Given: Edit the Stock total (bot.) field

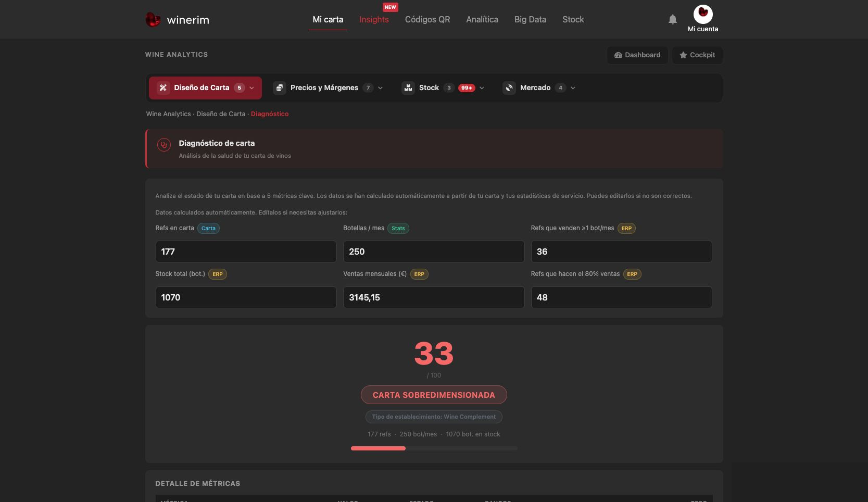Looking at the screenshot, I should (246, 297).
